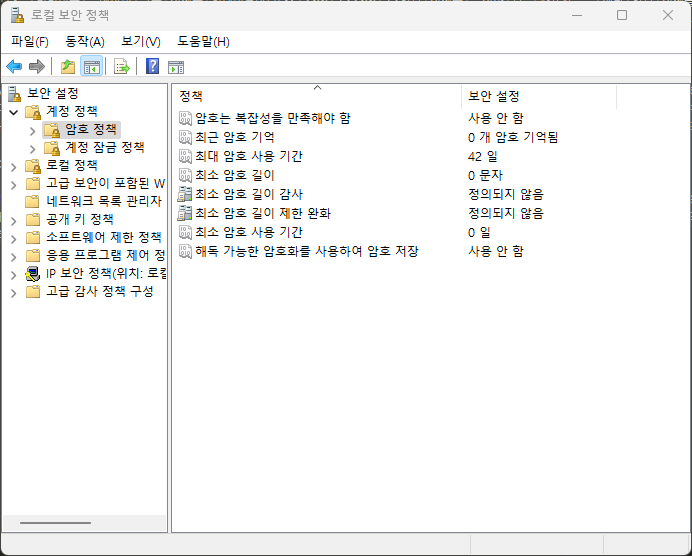Sort by the 정책 column header
Viewport: 692px width, 556px height.
[x=316, y=96]
